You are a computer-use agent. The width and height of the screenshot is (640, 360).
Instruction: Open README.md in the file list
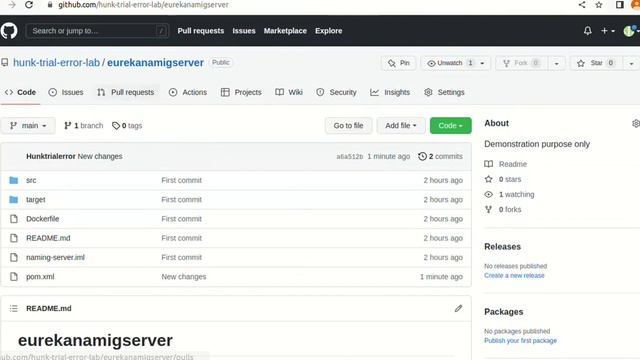point(48,238)
